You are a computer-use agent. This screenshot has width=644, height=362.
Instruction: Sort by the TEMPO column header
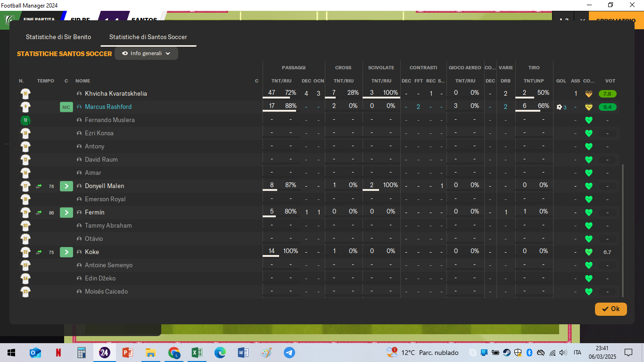(x=46, y=81)
